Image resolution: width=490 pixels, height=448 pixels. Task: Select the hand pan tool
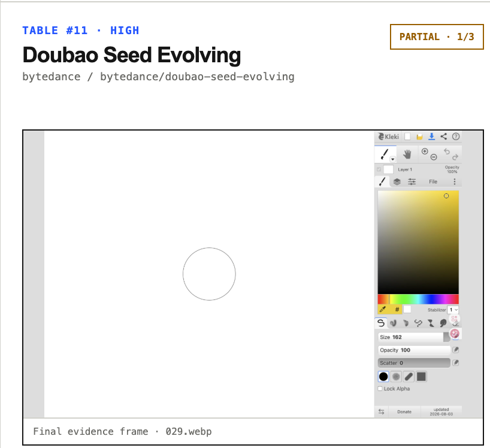pos(407,154)
